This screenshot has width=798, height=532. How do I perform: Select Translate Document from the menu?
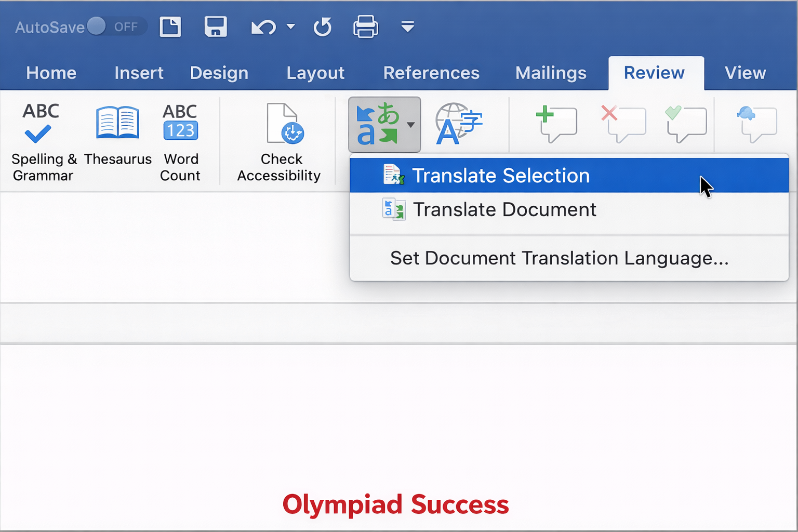(x=503, y=209)
